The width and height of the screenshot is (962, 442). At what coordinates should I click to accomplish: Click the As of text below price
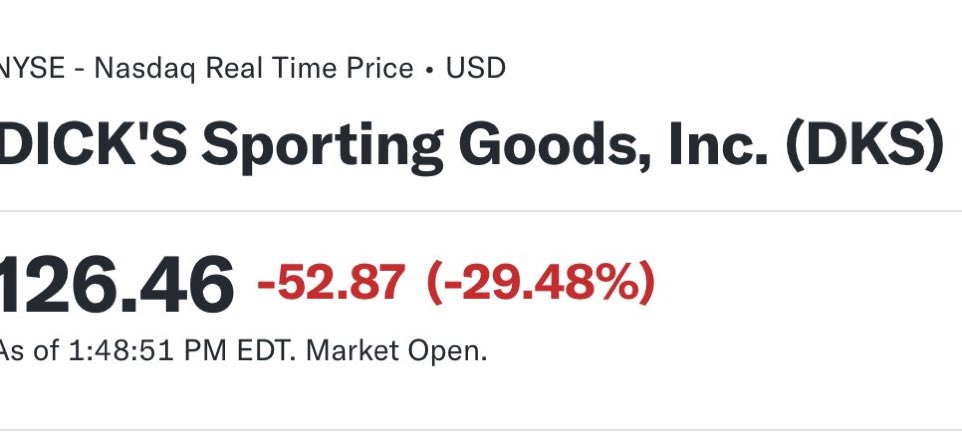click(29, 351)
